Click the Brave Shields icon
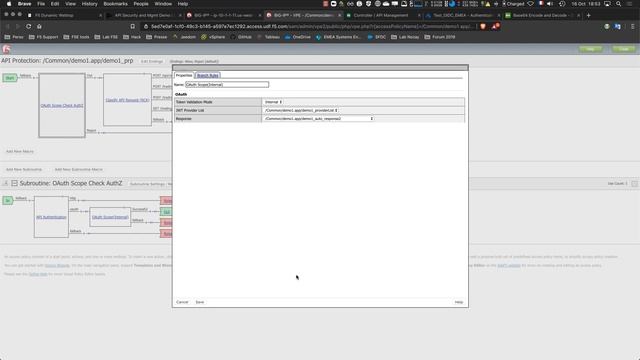This screenshot has width=640, height=360. tap(483, 26)
